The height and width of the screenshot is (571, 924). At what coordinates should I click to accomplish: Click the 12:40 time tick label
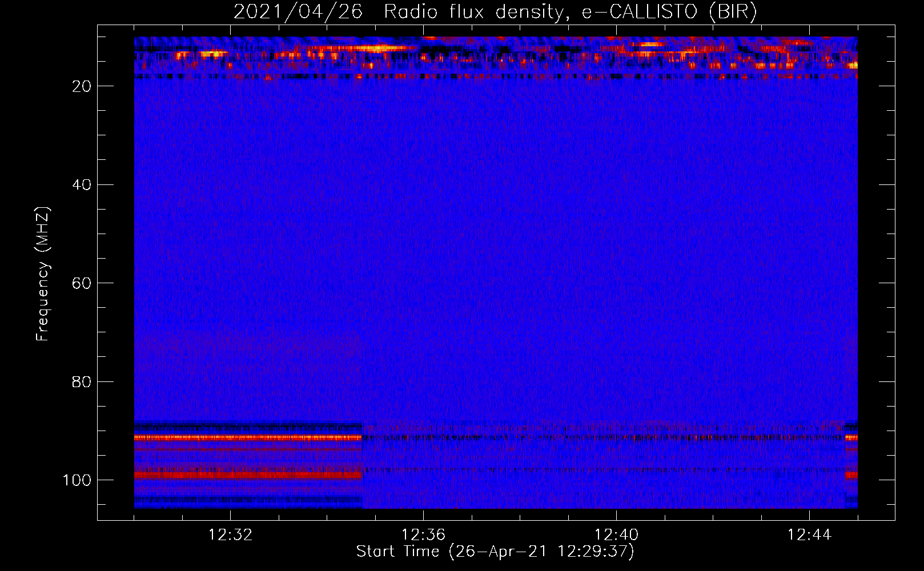(x=616, y=535)
